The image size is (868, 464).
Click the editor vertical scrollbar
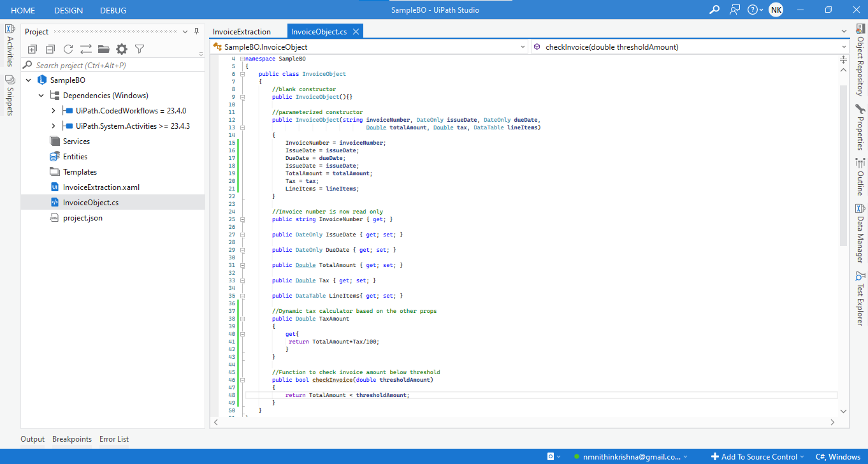(x=843, y=166)
